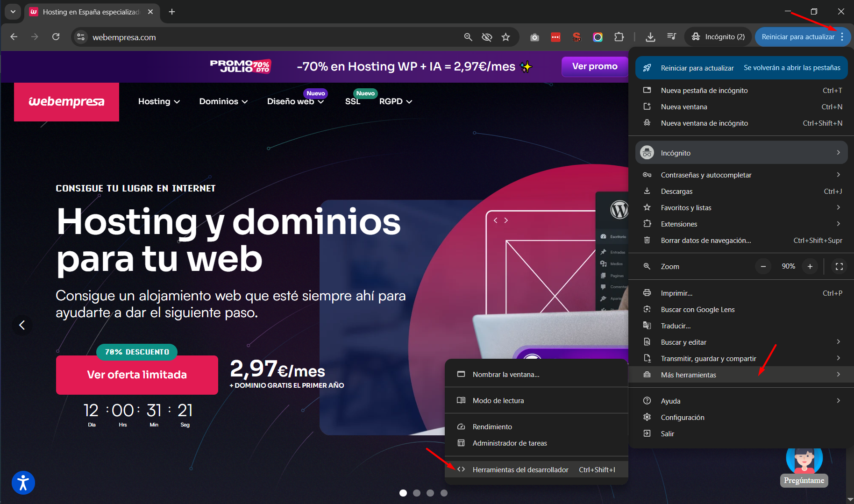Toggle fullscreen from the Zoom row

(839, 266)
